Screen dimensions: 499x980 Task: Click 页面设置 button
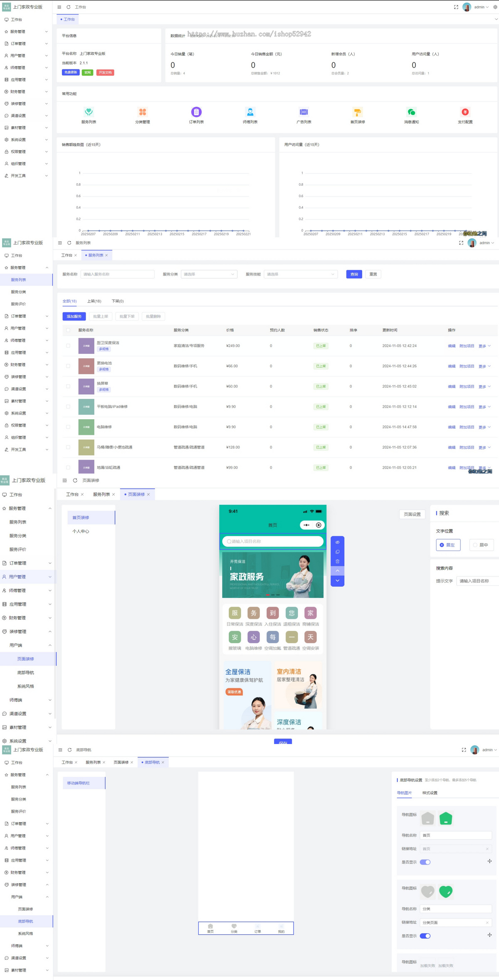(x=412, y=514)
